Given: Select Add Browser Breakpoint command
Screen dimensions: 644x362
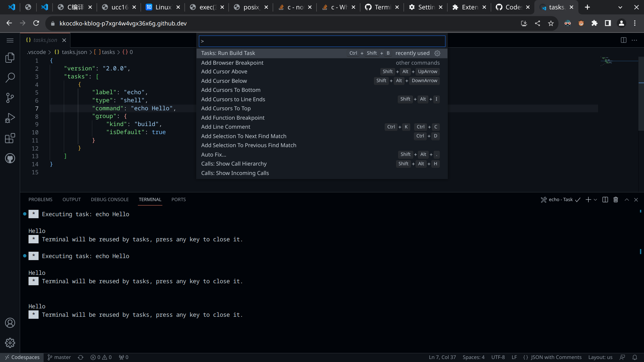Looking at the screenshot, I should [x=322, y=63].
